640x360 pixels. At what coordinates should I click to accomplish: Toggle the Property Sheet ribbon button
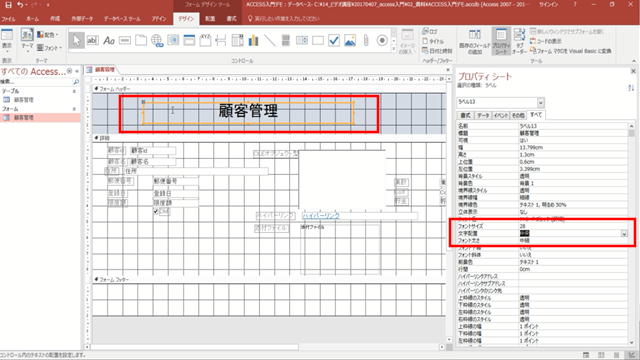pyautogui.click(x=501, y=41)
